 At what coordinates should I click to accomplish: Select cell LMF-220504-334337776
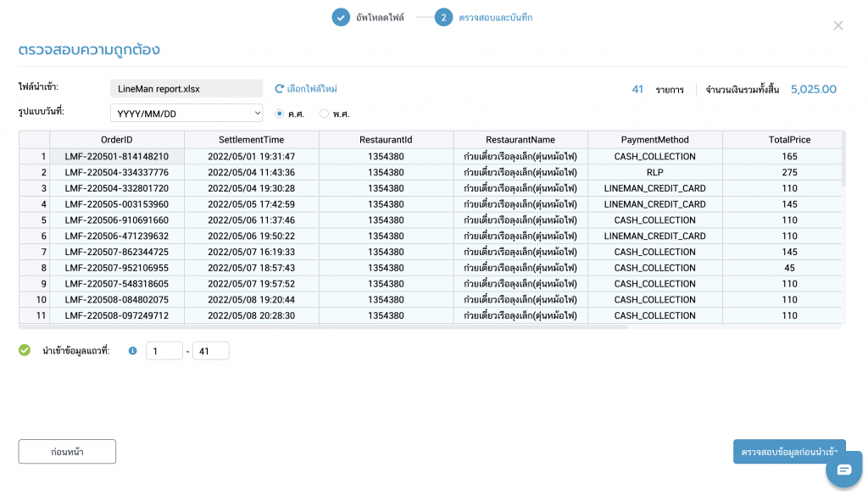[x=117, y=172]
